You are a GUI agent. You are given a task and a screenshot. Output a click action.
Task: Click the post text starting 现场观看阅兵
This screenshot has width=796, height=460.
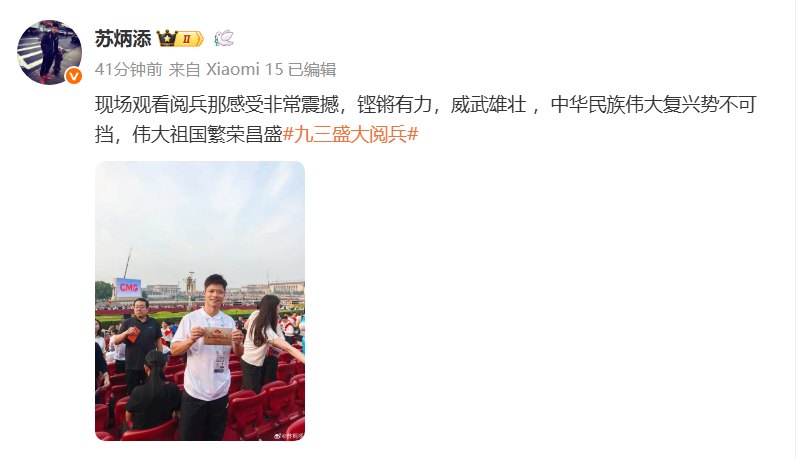pos(425,119)
